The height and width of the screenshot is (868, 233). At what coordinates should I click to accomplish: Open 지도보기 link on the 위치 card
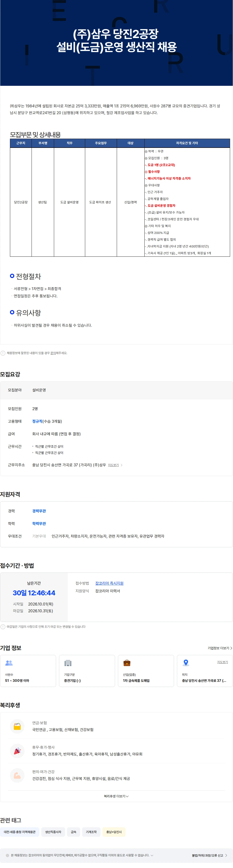223,662
